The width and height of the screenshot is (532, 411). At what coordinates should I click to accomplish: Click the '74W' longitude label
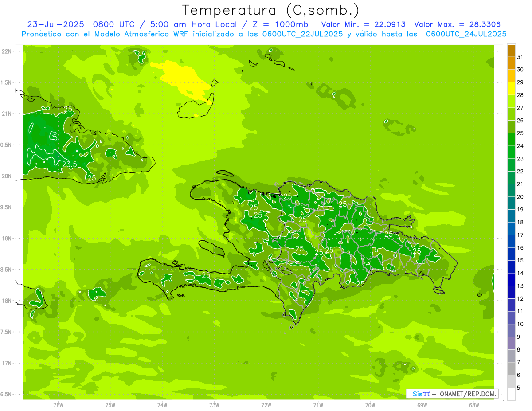162,405
